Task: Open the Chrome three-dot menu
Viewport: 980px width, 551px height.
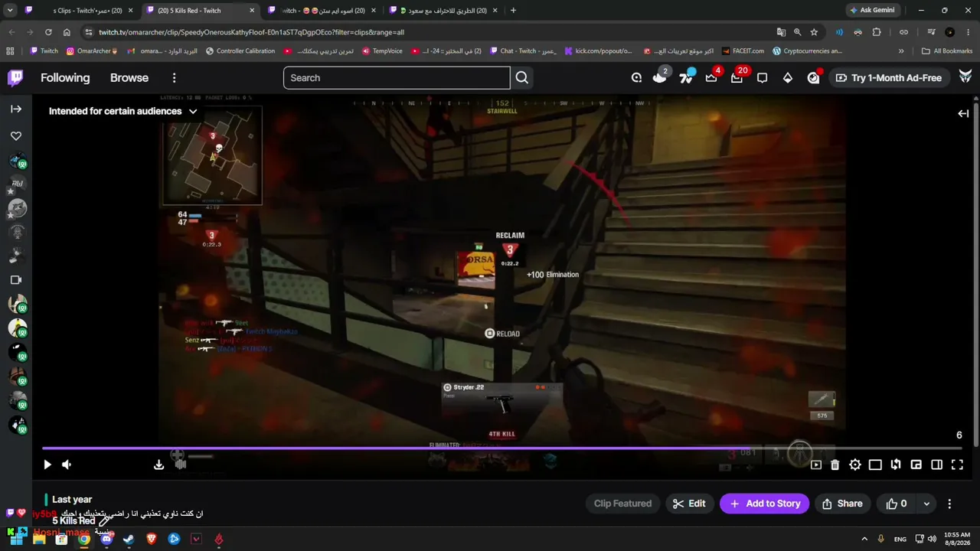Action: pyautogui.click(x=967, y=32)
